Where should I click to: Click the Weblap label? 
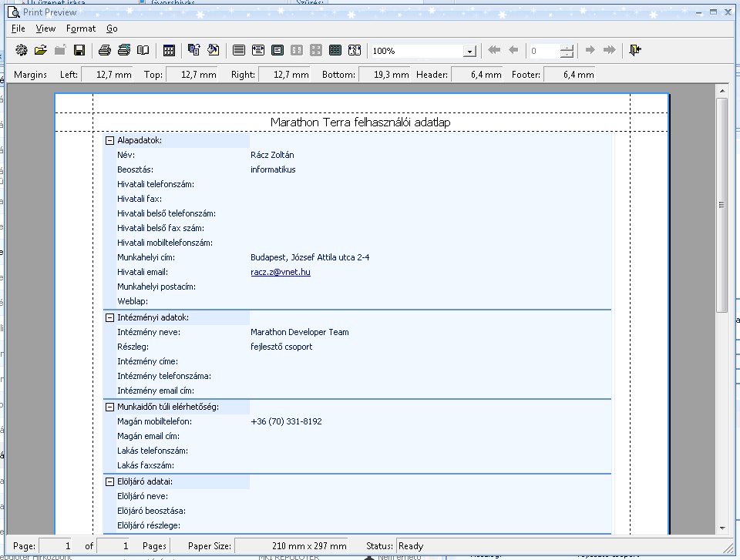[133, 301]
